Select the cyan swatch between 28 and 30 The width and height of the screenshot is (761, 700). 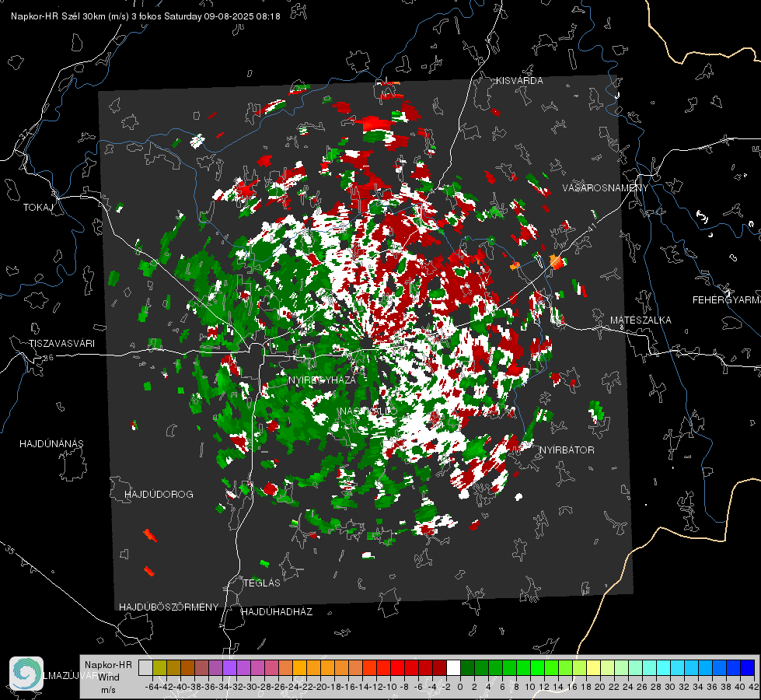(663, 667)
